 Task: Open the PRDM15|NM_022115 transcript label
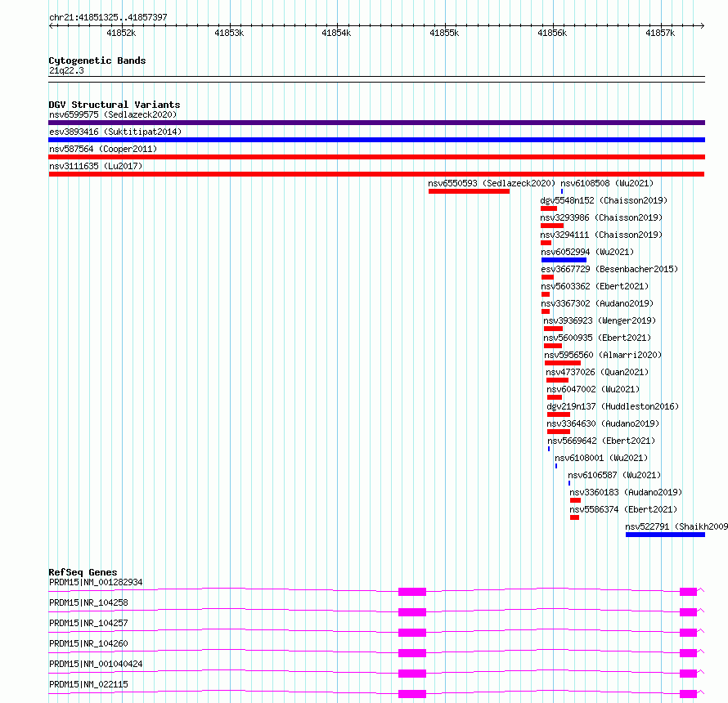(88, 684)
